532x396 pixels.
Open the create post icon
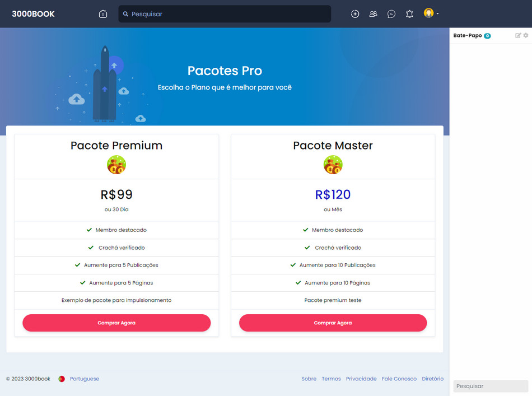(354, 14)
